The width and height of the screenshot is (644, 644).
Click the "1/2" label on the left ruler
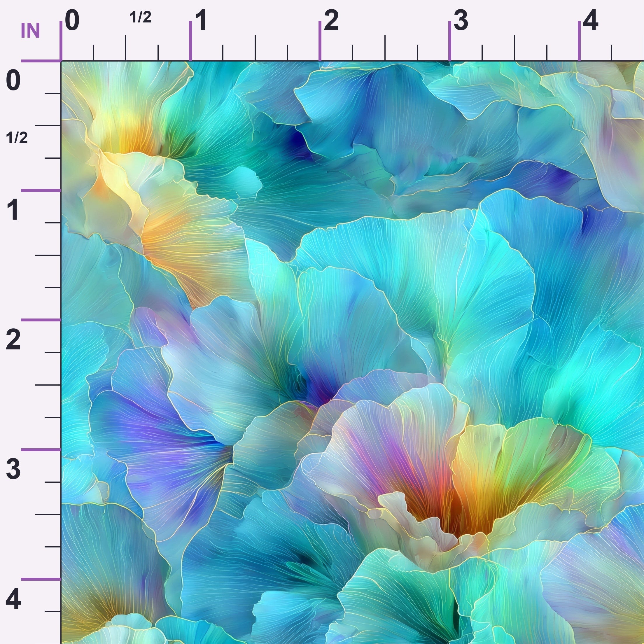17,137
